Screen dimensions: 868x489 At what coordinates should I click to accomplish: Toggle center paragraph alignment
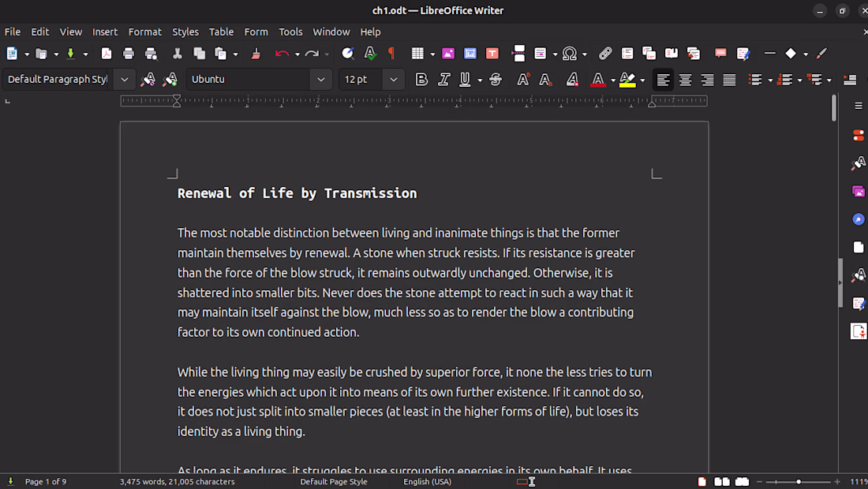[685, 80]
